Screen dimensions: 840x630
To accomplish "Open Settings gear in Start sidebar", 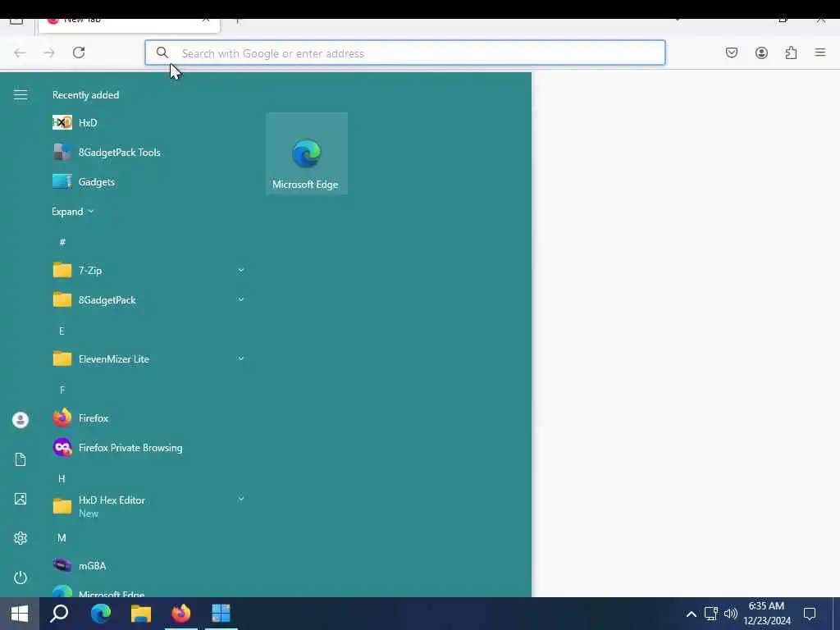I will 21,538.
